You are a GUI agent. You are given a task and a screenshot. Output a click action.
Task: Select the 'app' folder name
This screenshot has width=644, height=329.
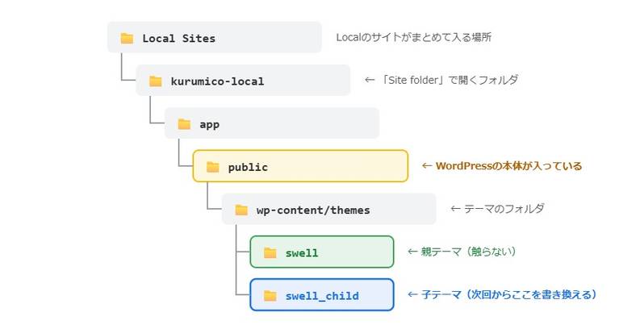point(210,125)
